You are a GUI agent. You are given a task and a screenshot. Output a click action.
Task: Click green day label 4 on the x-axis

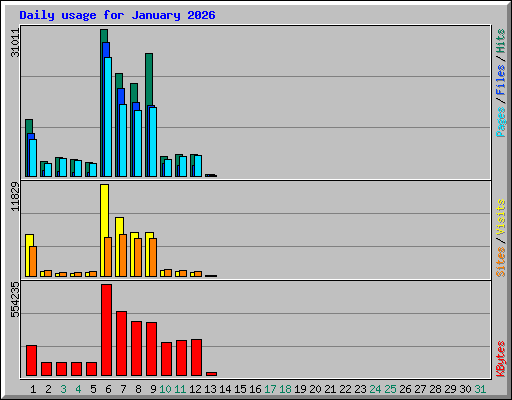coord(78,389)
